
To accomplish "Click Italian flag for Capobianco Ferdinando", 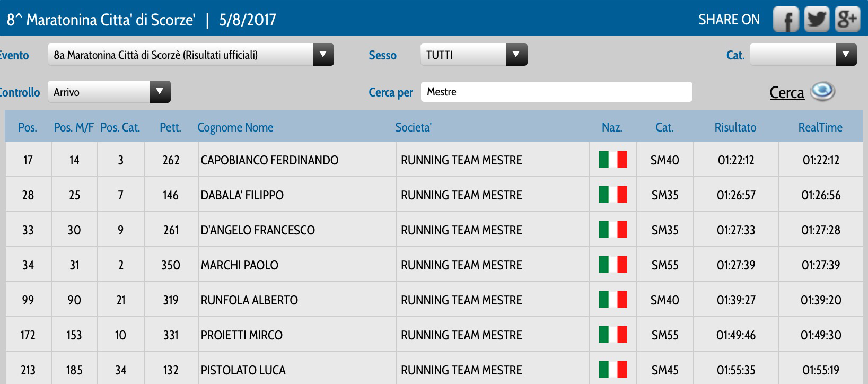I will [612, 160].
